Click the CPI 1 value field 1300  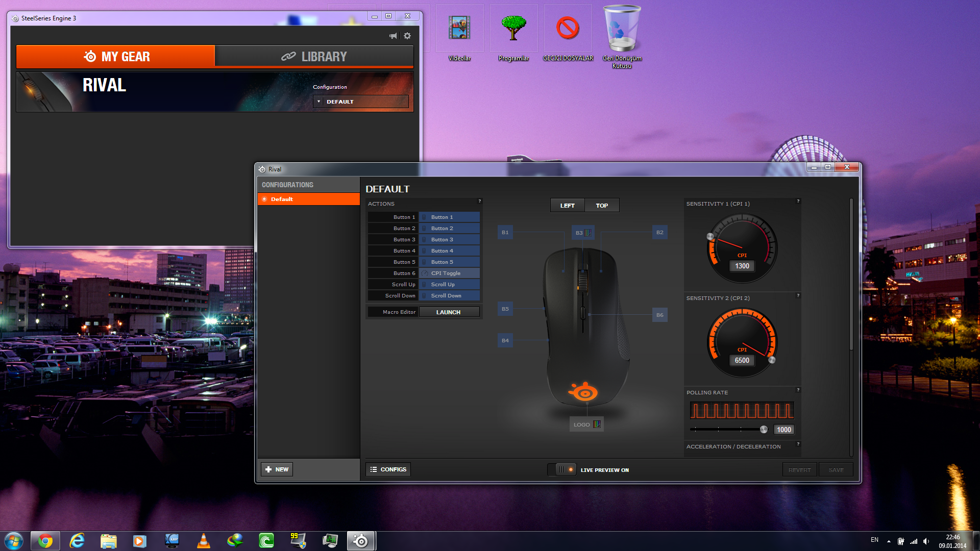(742, 266)
